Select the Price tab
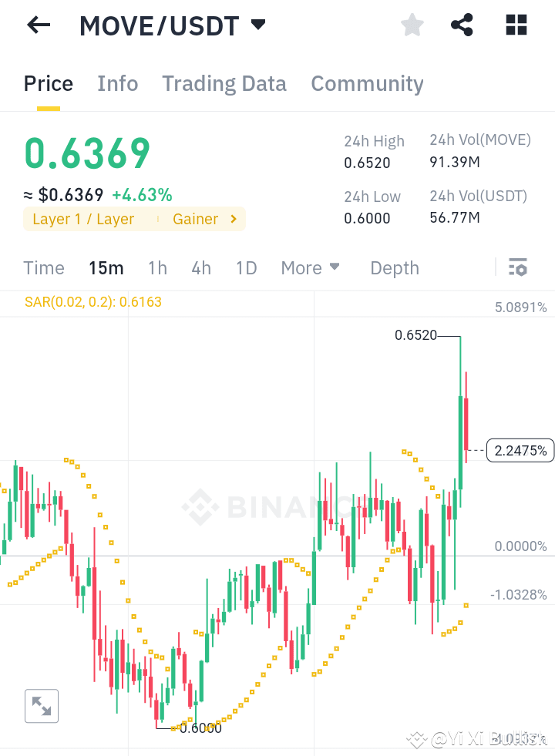 tap(48, 83)
